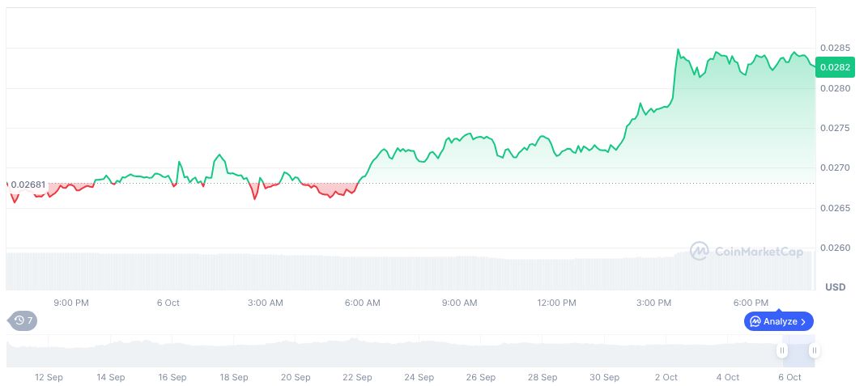Click the CoinMarketCap watermark logo
Image resolution: width=868 pixels, height=386 pixels.
(700, 252)
